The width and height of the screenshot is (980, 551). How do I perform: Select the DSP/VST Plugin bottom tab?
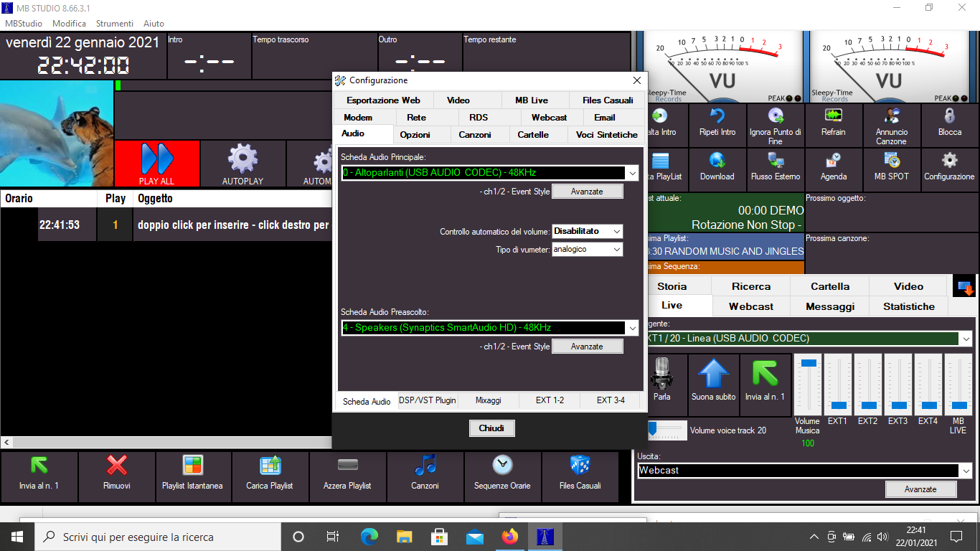click(x=428, y=400)
